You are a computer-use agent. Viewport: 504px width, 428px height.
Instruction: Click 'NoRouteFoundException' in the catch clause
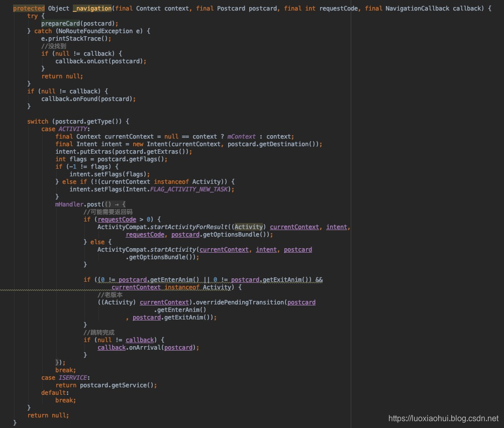click(x=95, y=31)
